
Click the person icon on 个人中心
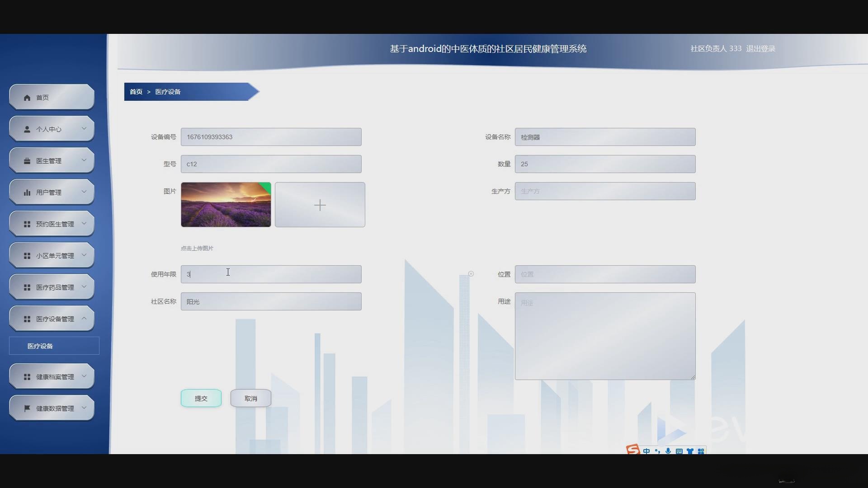pyautogui.click(x=26, y=129)
